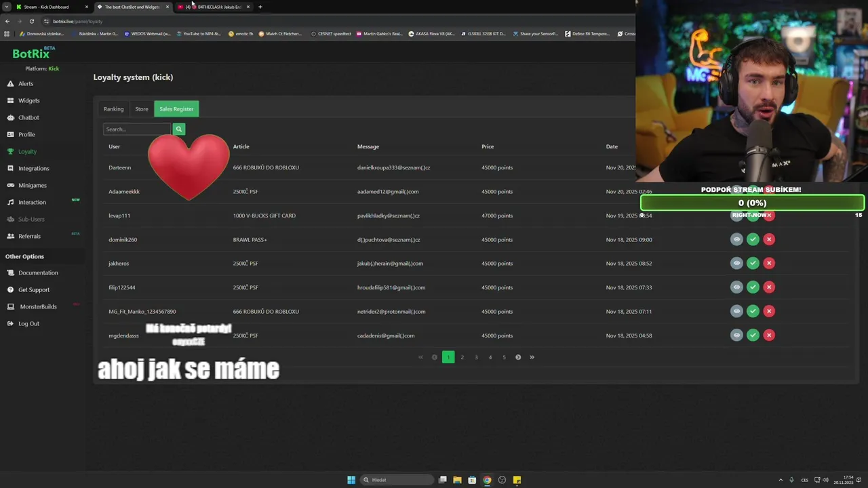Image resolution: width=868 pixels, height=488 pixels.
Task: Switch to the B4THECLASH browser tab
Action: tap(214, 7)
